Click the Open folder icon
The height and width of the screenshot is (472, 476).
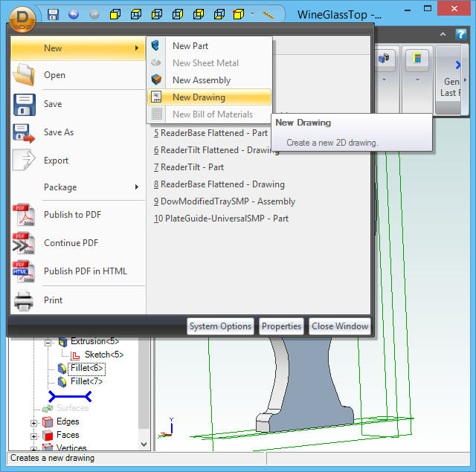click(x=24, y=74)
